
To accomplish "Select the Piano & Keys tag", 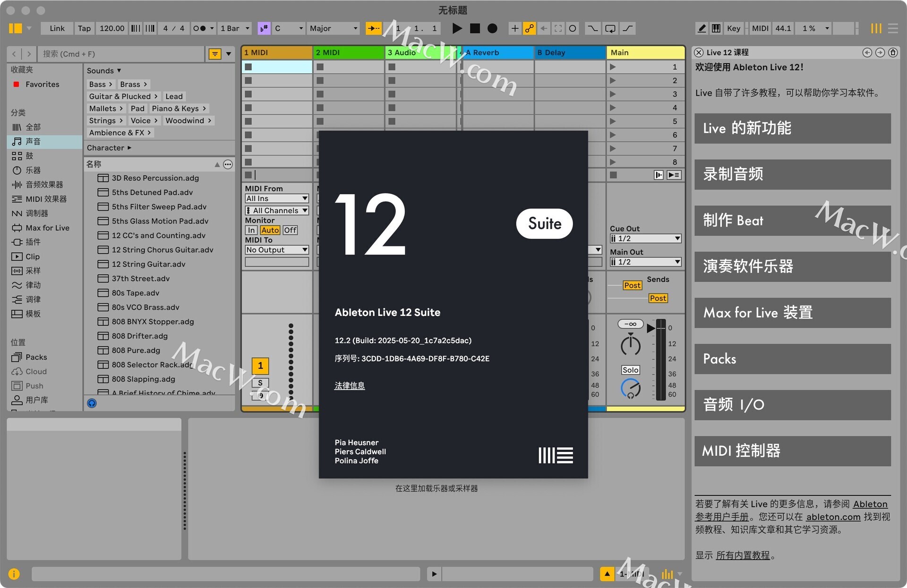I will tap(179, 108).
